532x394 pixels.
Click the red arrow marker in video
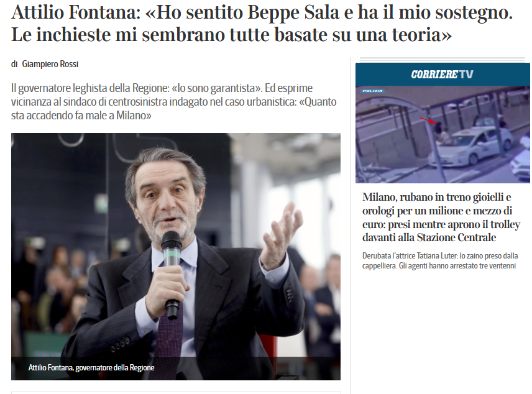[428, 120]
